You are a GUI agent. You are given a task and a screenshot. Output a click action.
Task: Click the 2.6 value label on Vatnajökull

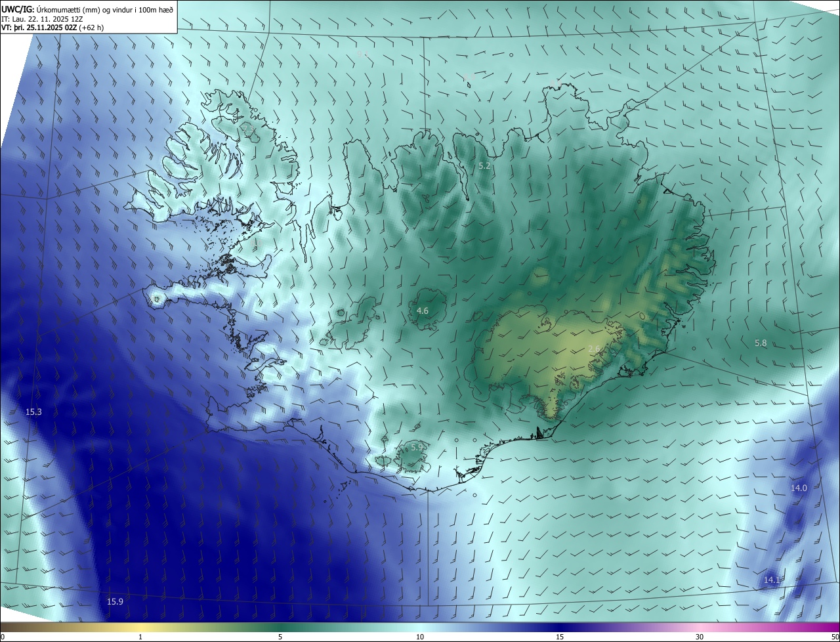tap(594, 349)
